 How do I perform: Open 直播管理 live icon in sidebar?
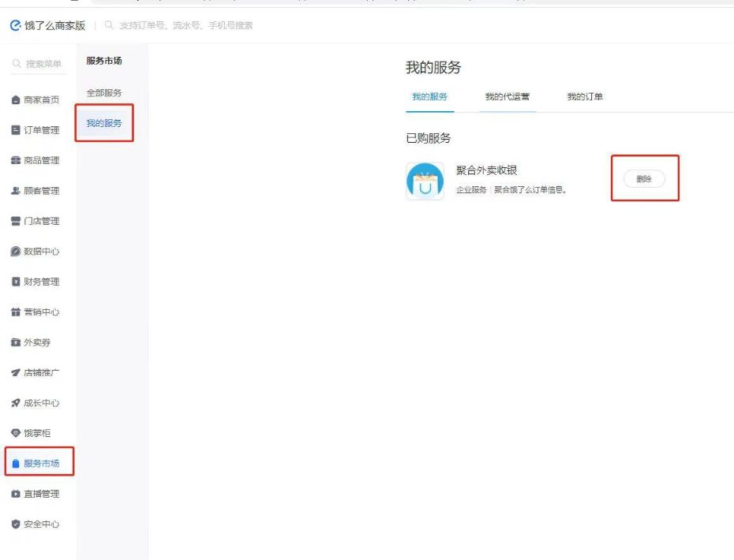point(16,494)
